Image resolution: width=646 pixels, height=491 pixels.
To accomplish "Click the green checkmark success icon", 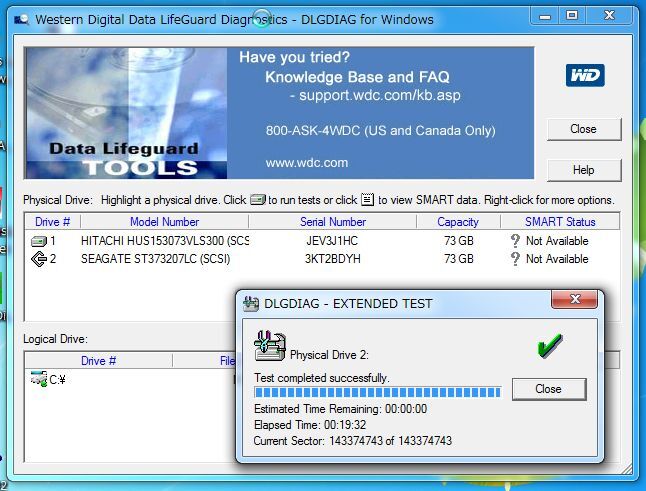I will (x=550, y=346).
